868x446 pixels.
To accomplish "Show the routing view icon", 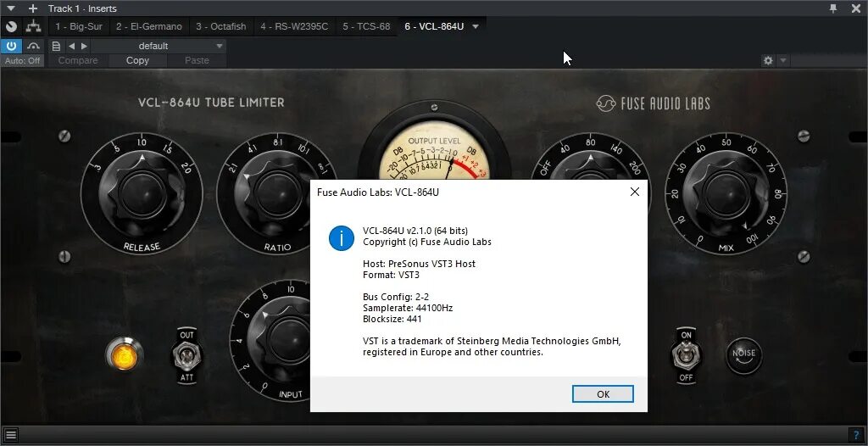I will [34, 26].
